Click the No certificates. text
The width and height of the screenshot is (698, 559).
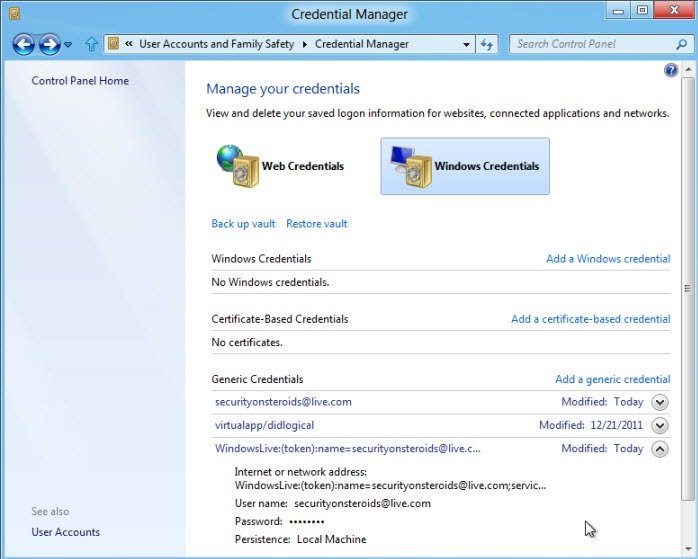[247, 342]
